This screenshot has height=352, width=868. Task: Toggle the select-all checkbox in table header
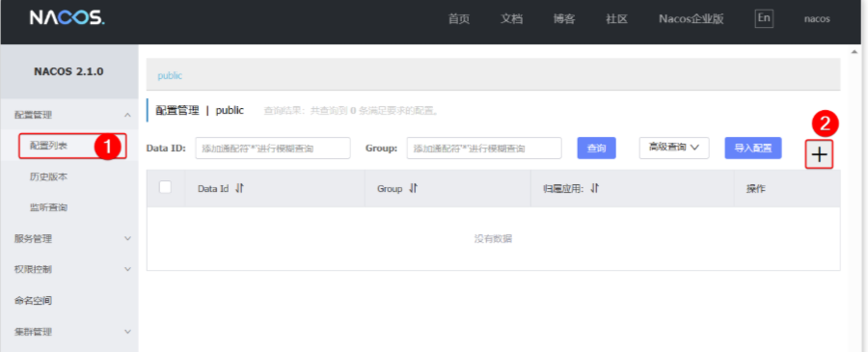(x=165, y=187)
